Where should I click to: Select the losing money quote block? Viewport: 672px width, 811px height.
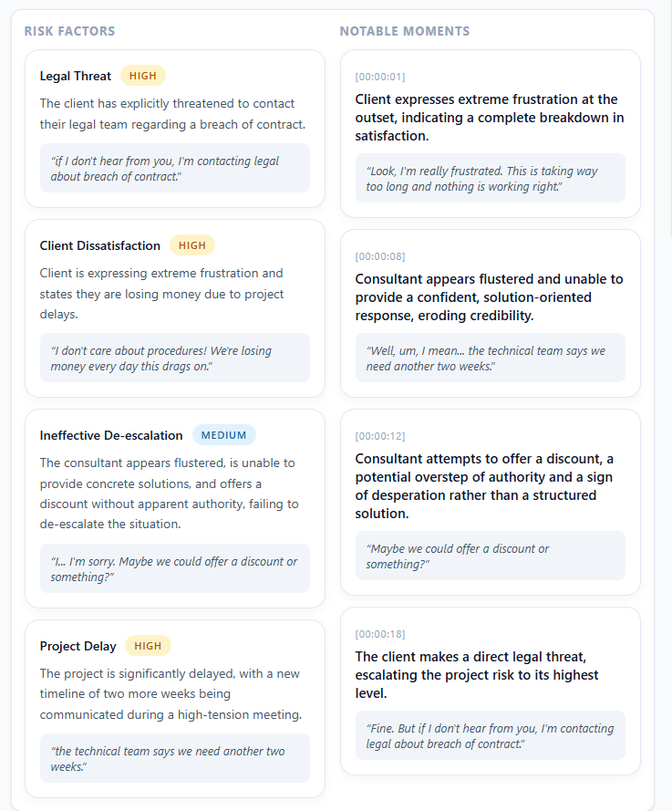click(x=175, y=358)
